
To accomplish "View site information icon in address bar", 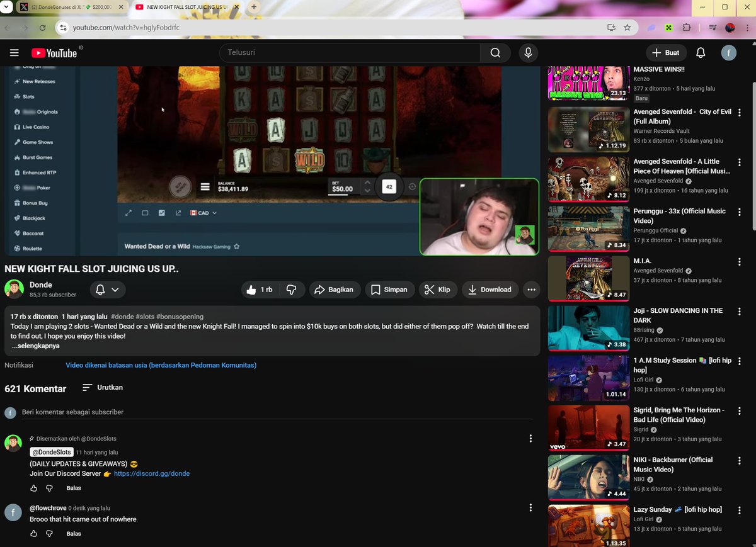I will point(62,28).
